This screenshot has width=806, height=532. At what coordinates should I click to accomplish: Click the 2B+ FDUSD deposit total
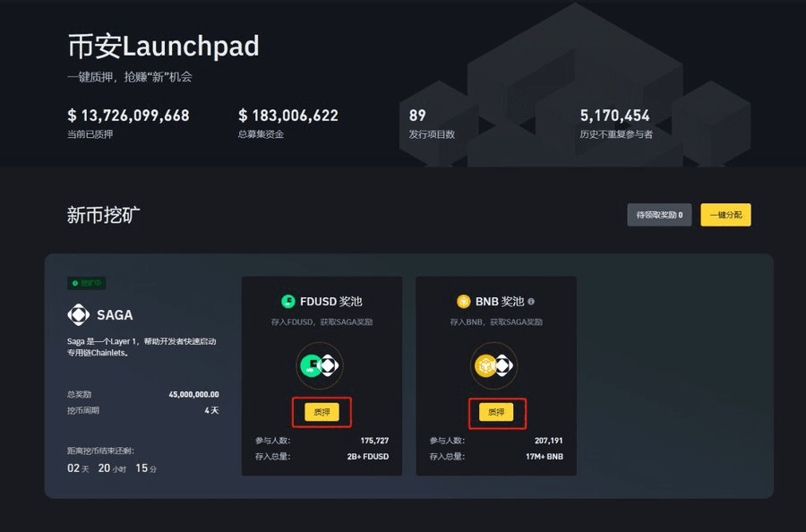[x=368, y=457]
